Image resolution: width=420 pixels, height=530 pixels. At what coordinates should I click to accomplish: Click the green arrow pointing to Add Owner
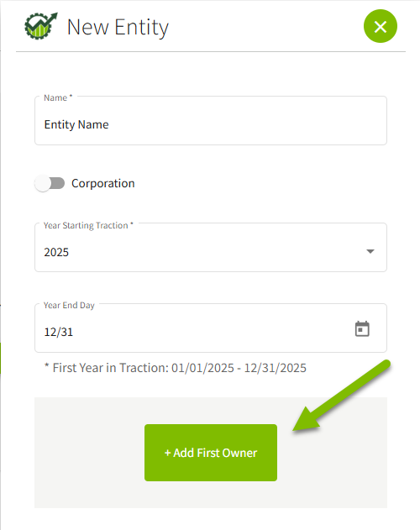pos(342,396)
